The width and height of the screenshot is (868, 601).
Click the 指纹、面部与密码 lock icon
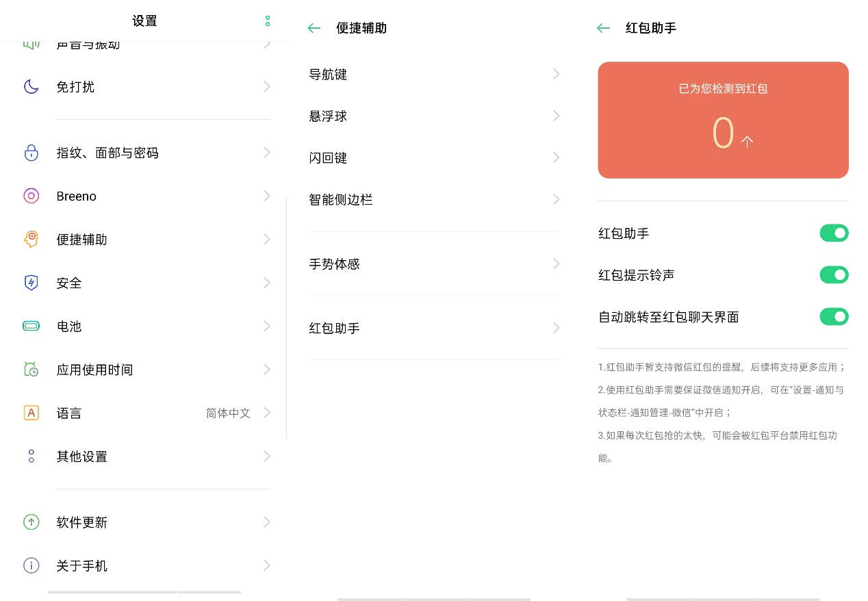tap(31, 153)
